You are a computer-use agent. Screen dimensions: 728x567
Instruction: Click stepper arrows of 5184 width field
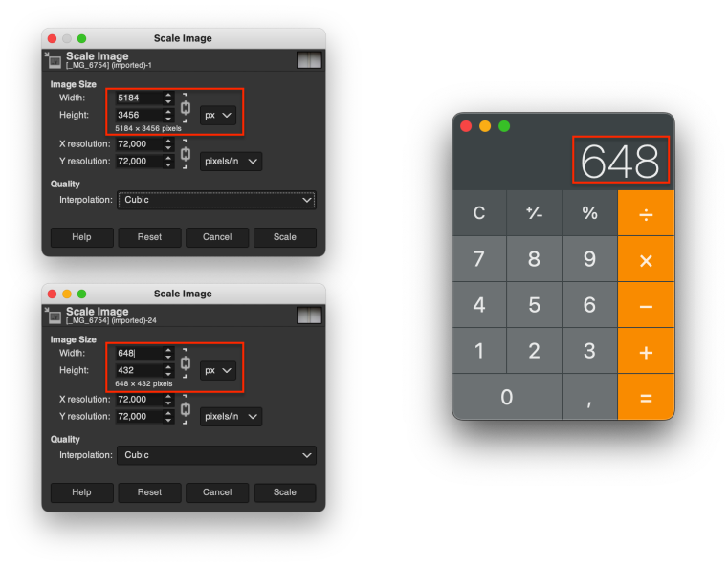(168, 98)
